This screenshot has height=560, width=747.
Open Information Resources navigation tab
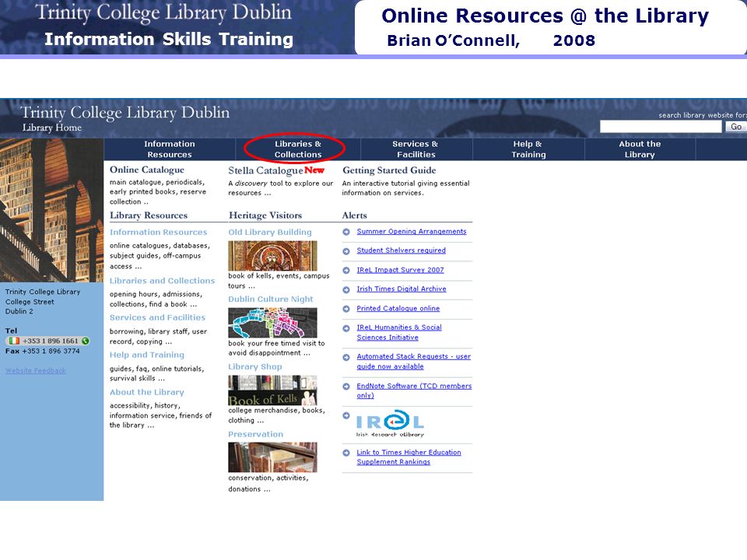point(170,149)
